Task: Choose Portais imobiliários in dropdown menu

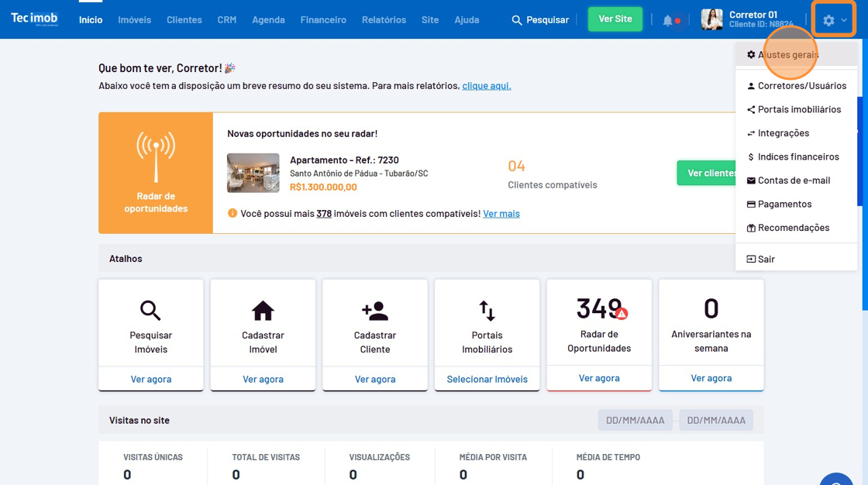Action: click(798, 109)
